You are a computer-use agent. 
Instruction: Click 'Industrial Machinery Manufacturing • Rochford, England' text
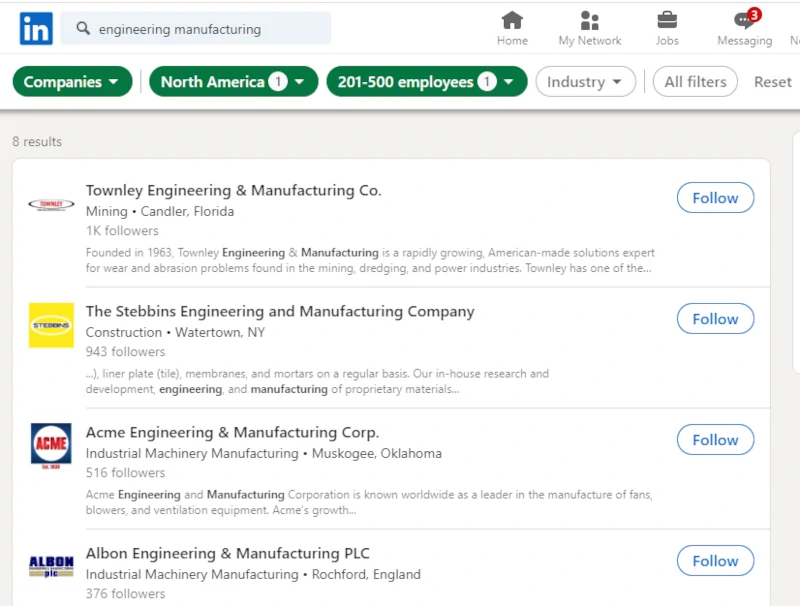[253, 574]
